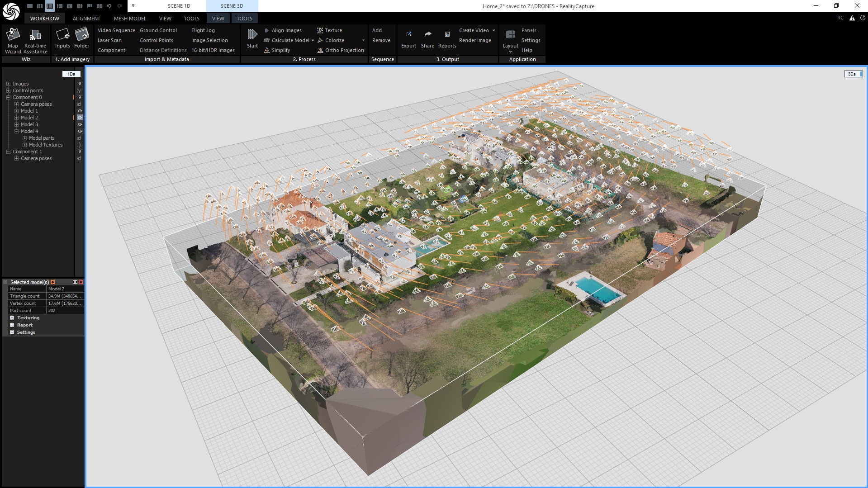Image resolution: width=868 pixels, height=488 pixels.
Task: Toggle visibility of Model 1
Action: [x=80, y=111]
